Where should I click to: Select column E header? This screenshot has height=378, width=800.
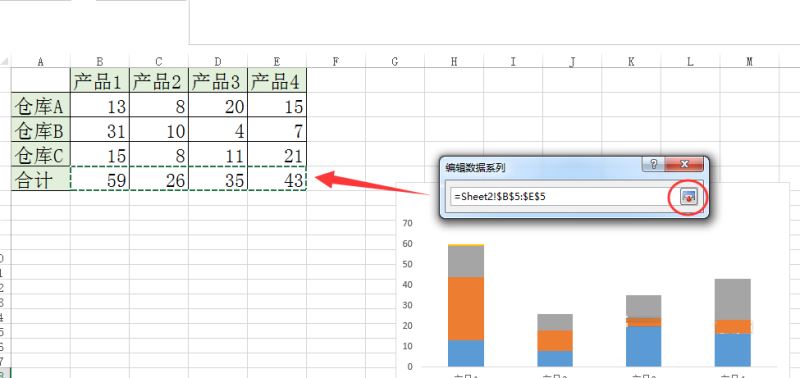pyautogui.click(x=277, y=62)
